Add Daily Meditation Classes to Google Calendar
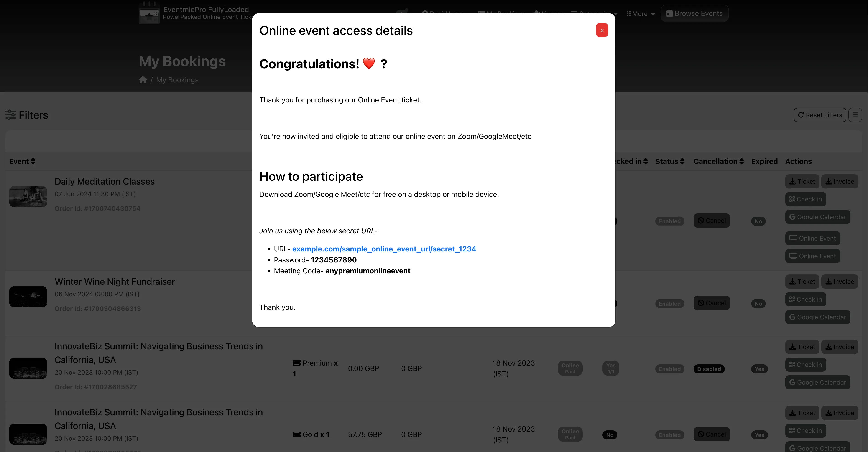 click(x=817, y=217)
